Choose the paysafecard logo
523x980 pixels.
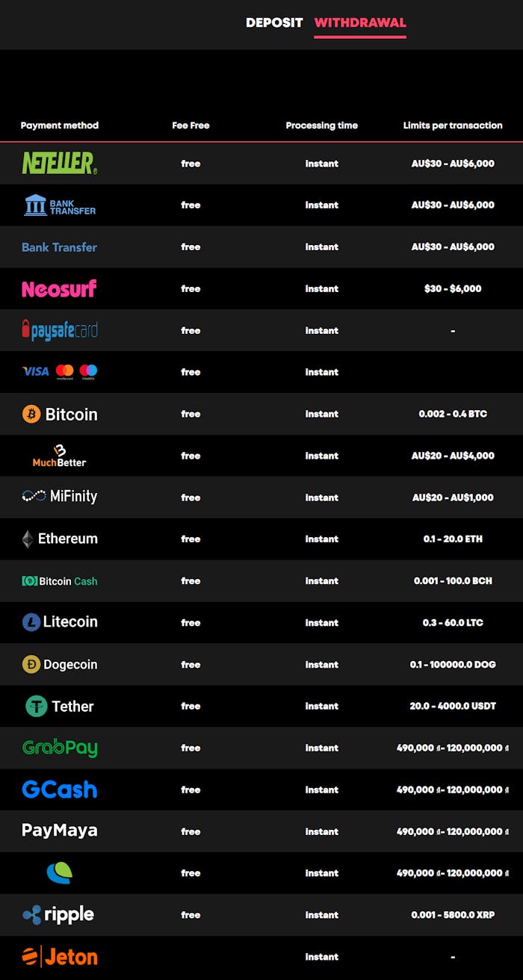pyautogui.click(x=60, y=329)
